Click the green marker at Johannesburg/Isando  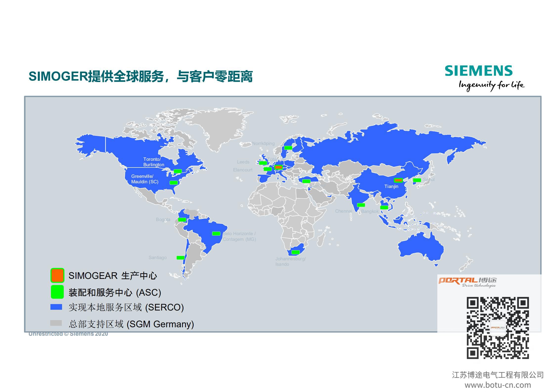[x=295, y=252]
